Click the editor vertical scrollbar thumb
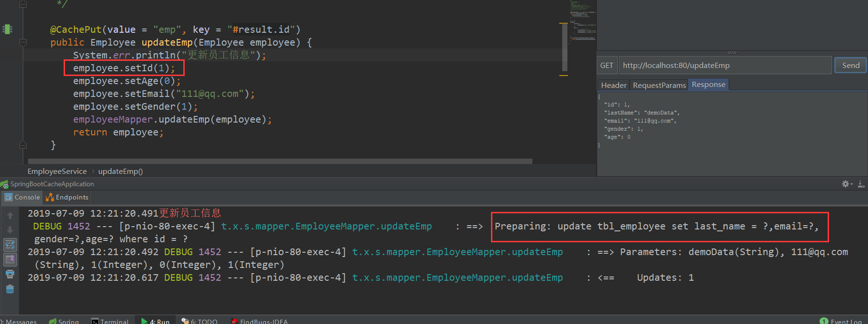Screen dimensions: 868x324 [565, 47]
